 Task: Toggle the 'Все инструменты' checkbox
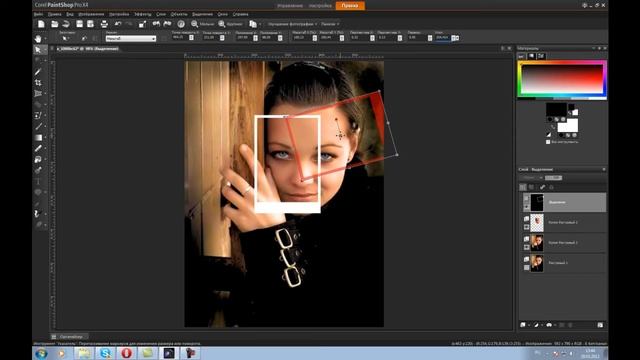click(x=548, y=142)
